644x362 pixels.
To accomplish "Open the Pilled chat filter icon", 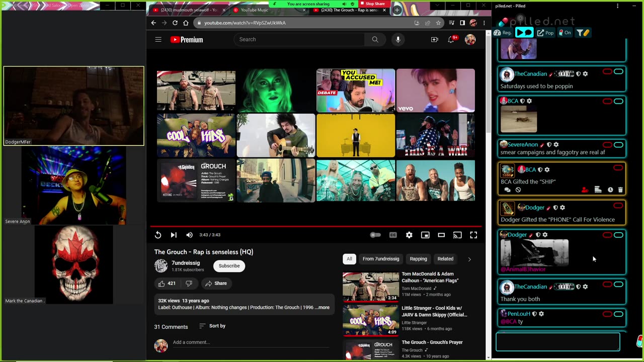I will tap(583, 33).
